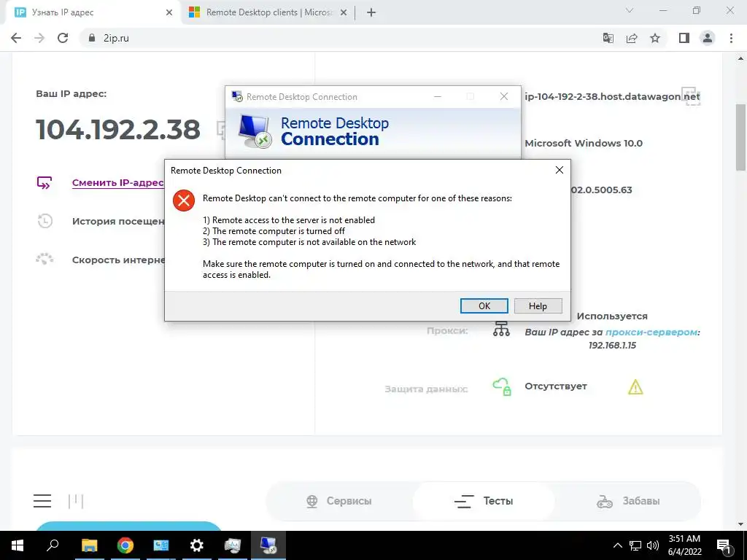
Task: Click the Отсутствует status text
Action: click(x=555, y=386)
